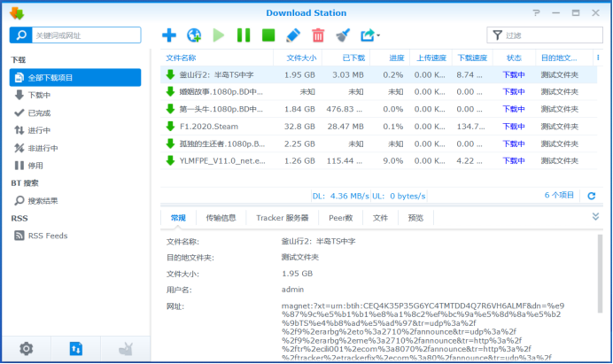Click the blue plus add download icon

169,35
